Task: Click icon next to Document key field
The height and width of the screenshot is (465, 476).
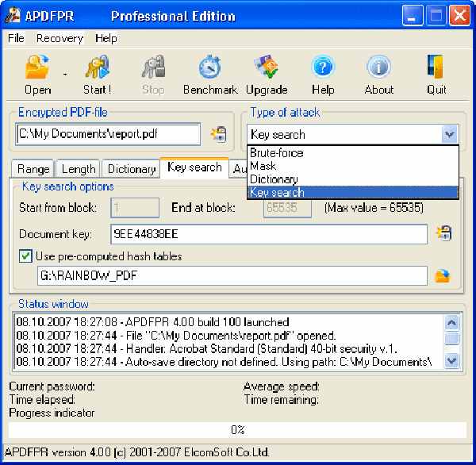Action: [443, 233]
